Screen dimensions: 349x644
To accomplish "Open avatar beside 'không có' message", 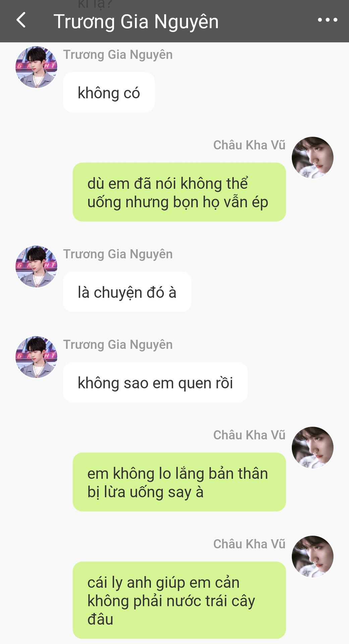I will [36, 67].
